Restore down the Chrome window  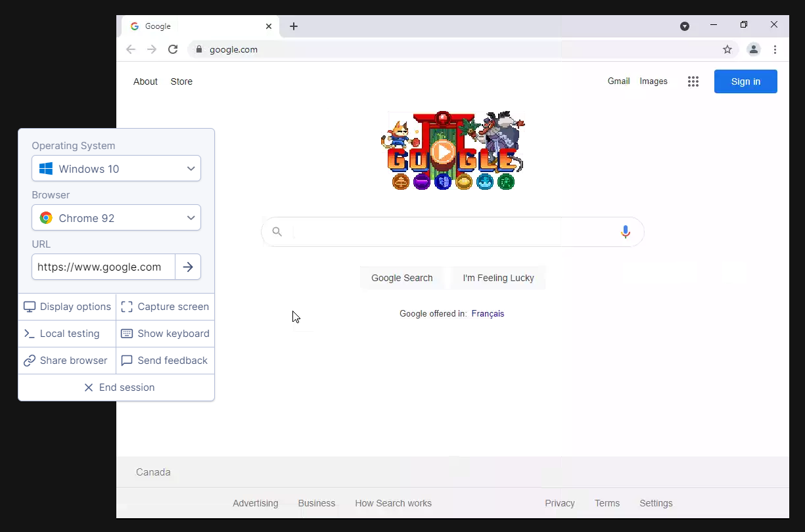744,25
